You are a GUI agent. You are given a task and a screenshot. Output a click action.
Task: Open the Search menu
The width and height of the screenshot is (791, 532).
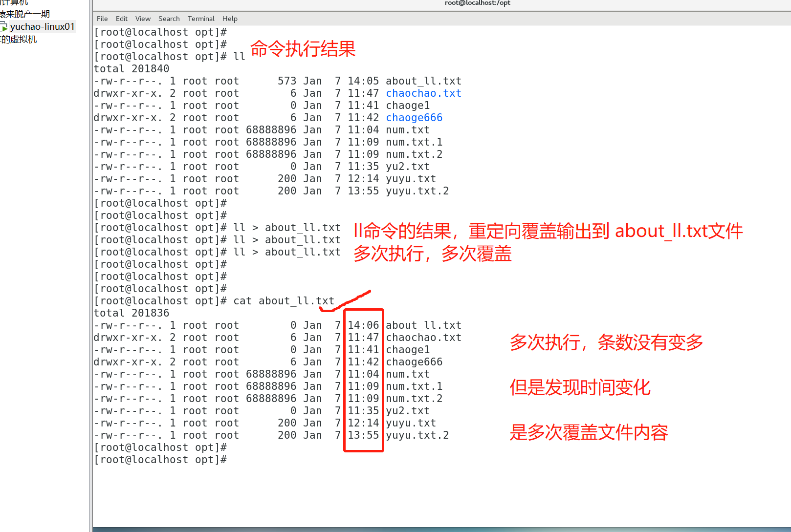click(169, 19)
